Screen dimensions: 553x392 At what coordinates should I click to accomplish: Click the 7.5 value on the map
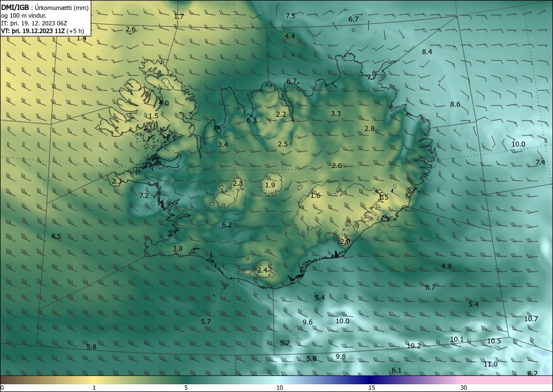(290, 16)
